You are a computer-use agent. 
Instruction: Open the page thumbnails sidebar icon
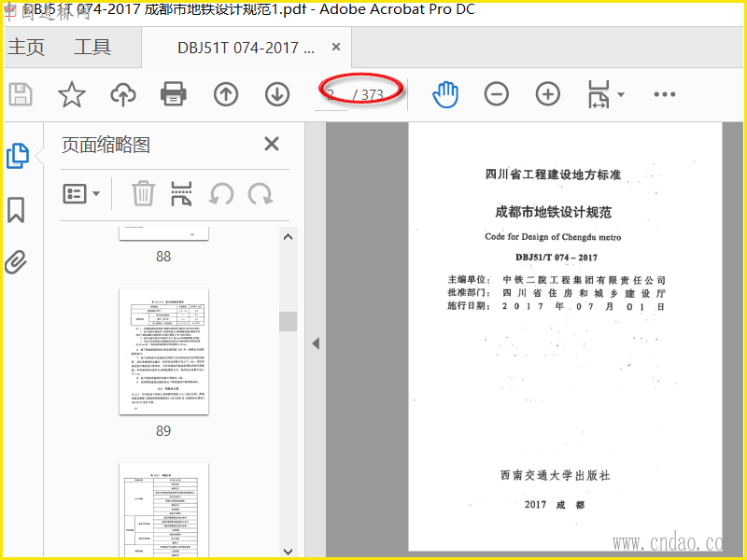(x=18, y=156)
